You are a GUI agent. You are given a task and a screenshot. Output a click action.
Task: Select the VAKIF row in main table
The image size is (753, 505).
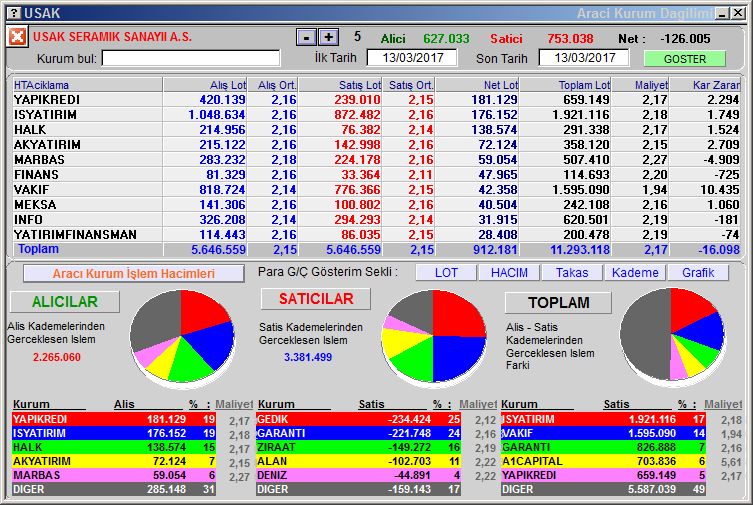[376, 190]
